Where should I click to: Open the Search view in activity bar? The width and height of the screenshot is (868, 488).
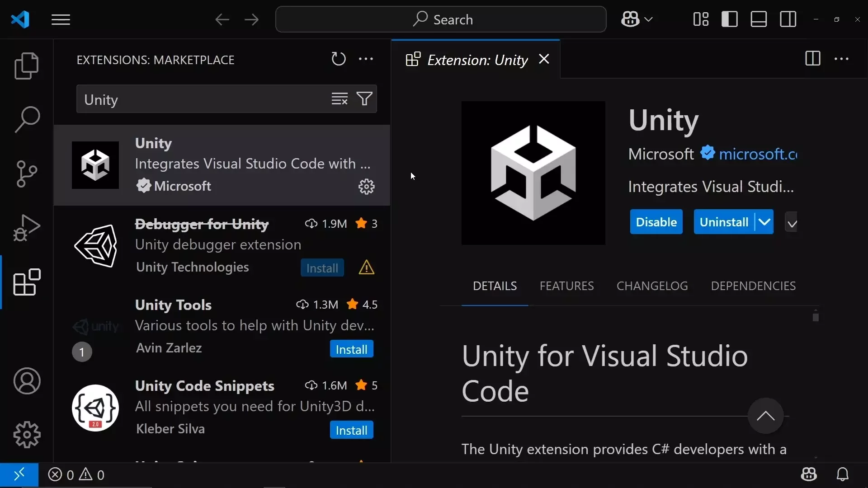pyautogui.click(x=27, y=120)
